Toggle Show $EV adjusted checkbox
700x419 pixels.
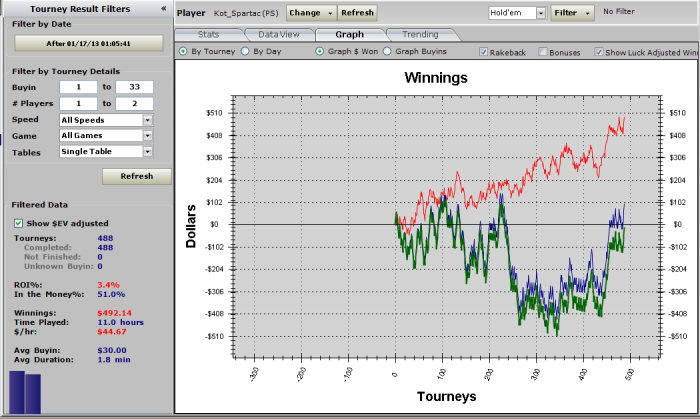(18, 223)
